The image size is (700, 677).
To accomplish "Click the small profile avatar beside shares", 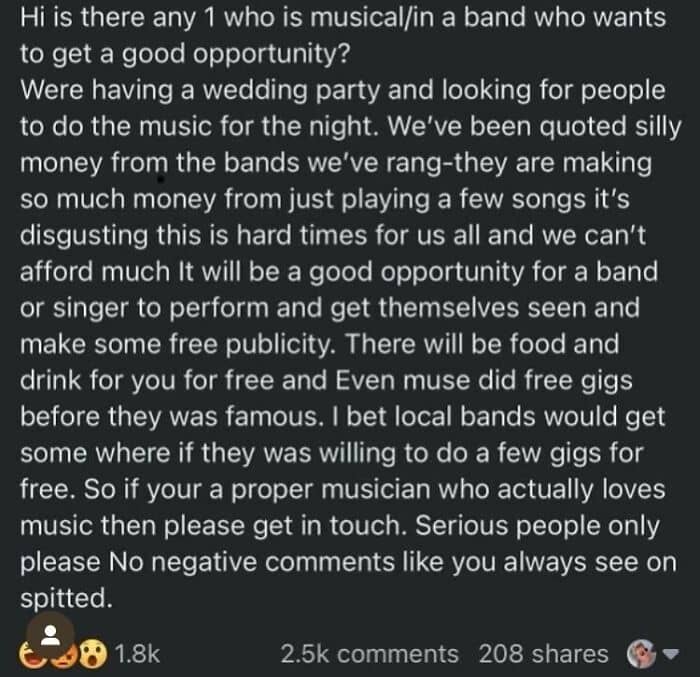I will point(641,655).
